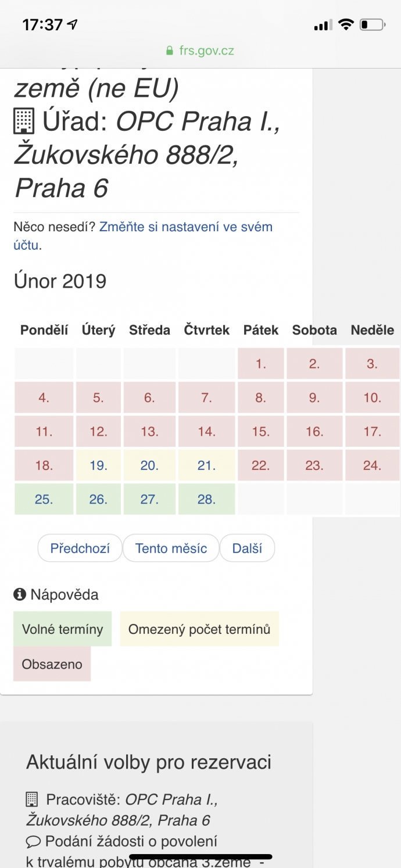Tap the Pracoviště building icon

click(32, 799)
